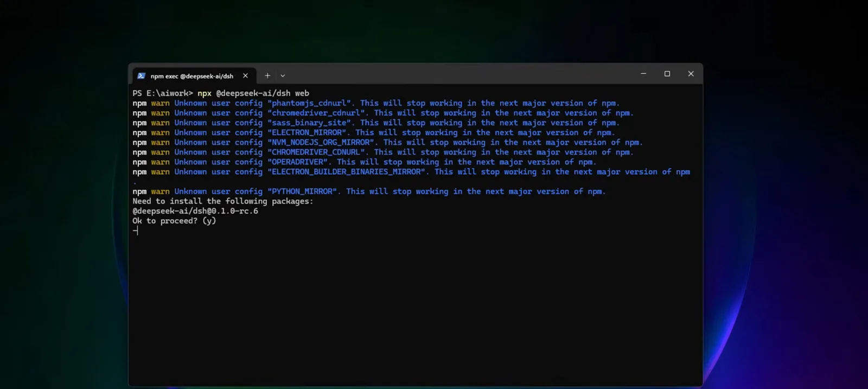Click the "sass_binary_site" warning text
868x389 pixels.
[311, 123]
